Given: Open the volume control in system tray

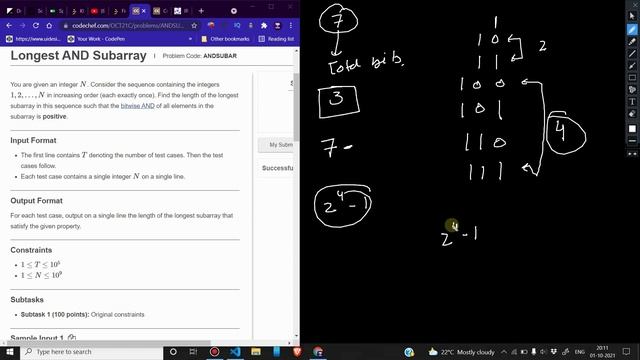Looking at the screenshot, I should (x=543, y=352).
